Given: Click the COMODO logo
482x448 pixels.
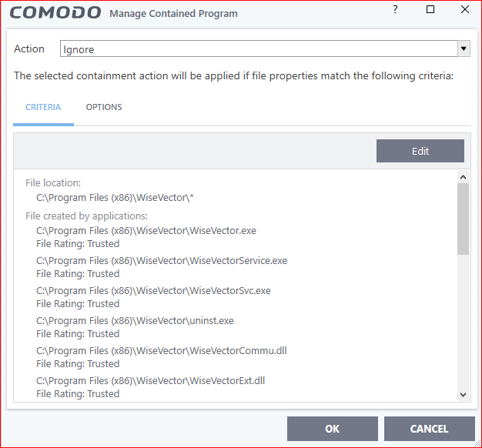Looking at the screenshot, I should pyautogui.click(x=55, y=13).
